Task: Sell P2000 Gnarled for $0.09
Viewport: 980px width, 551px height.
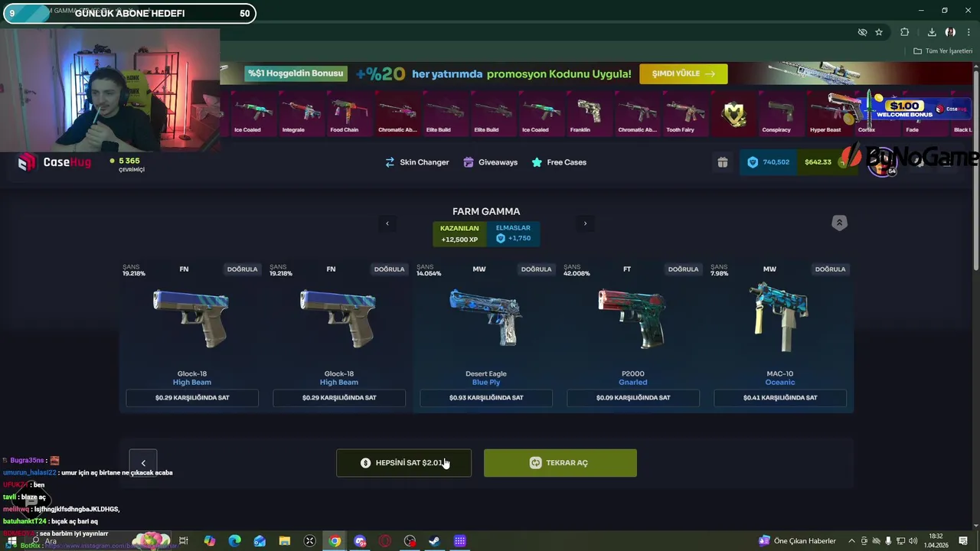Action: (x=633, y=398)
